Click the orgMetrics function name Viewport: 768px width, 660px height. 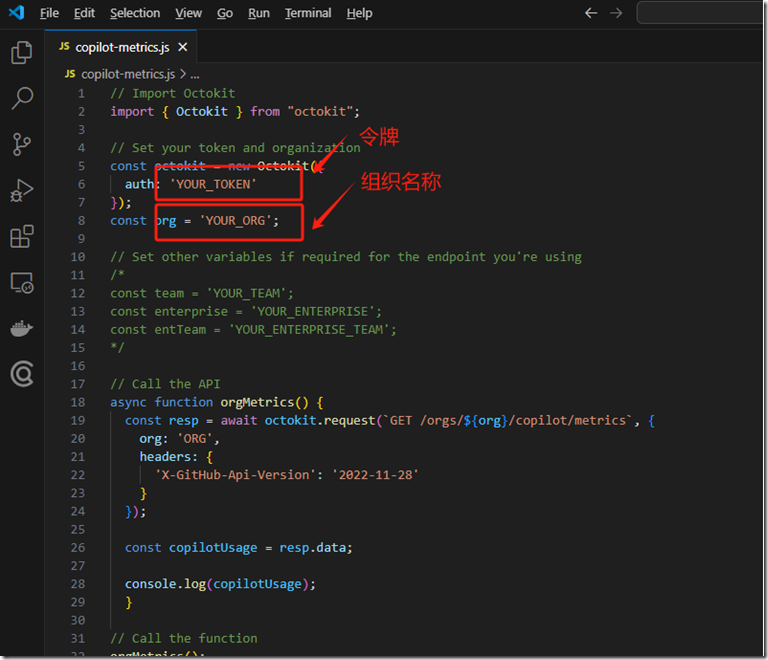click(x=257, y=402)
